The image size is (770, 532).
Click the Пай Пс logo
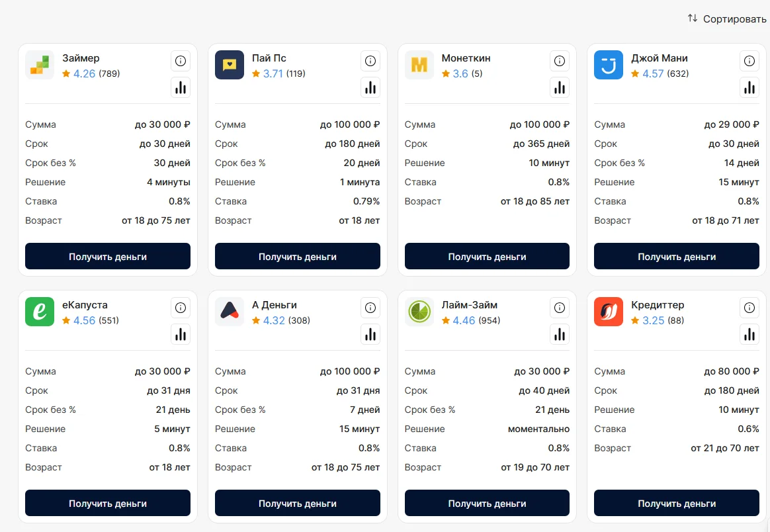point(230,65)
